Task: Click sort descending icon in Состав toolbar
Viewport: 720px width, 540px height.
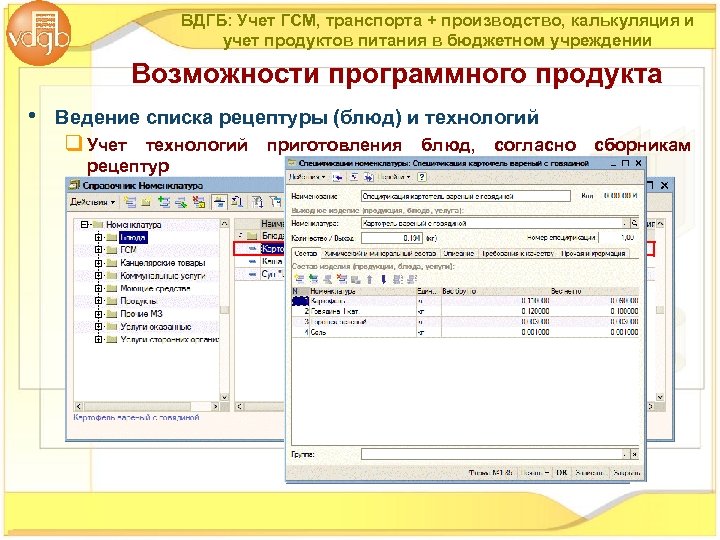Action: [412, 279]
